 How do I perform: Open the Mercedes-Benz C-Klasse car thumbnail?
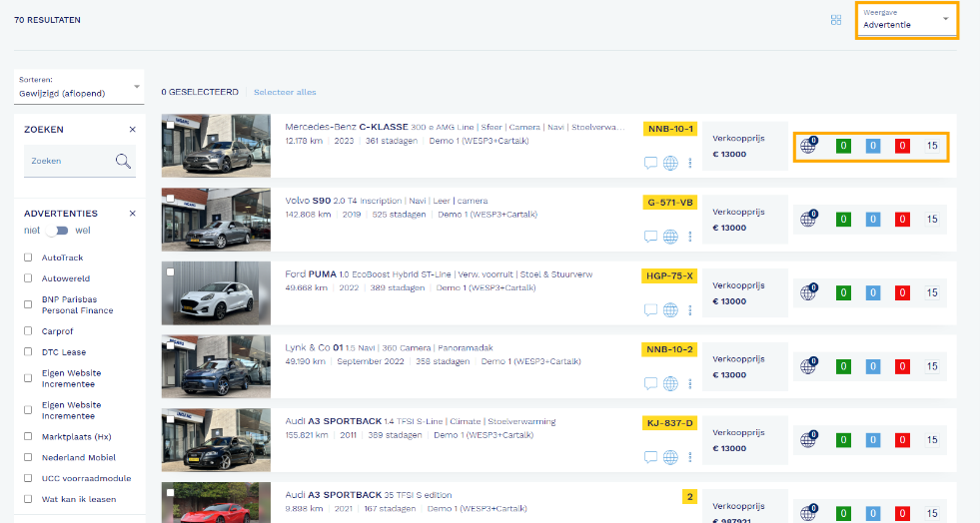coord(216,146)
